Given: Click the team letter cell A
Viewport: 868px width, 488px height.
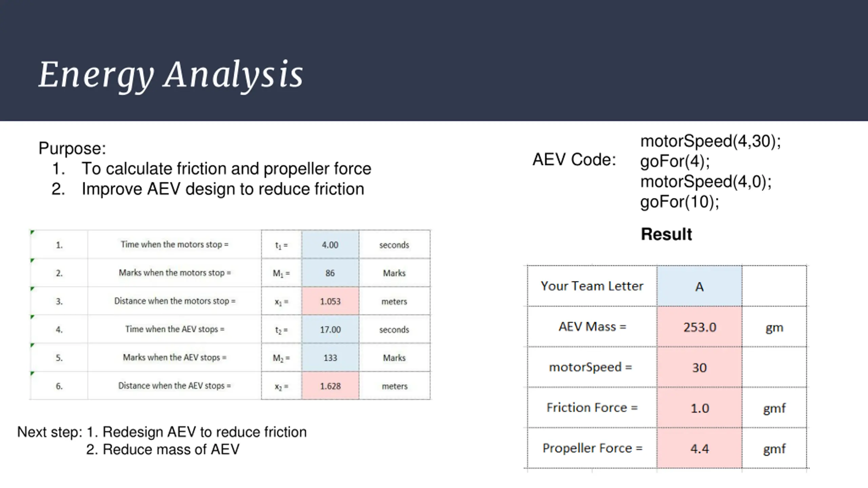Looking at the screenshot, I should point(699,286).
